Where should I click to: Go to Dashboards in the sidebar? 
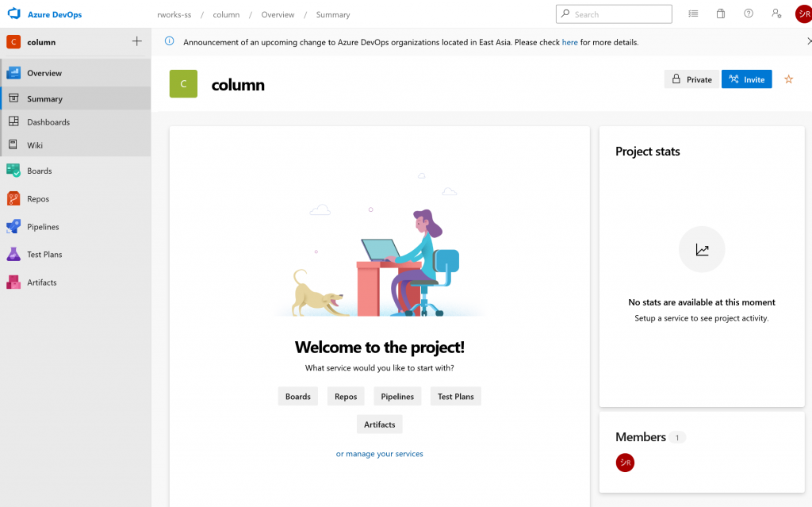coord(75,122)
